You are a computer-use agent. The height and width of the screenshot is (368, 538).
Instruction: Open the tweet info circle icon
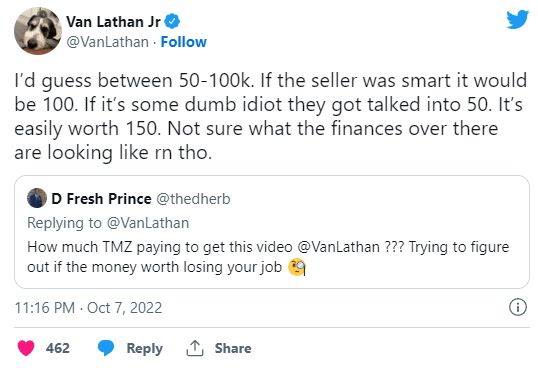pos(517,307)
